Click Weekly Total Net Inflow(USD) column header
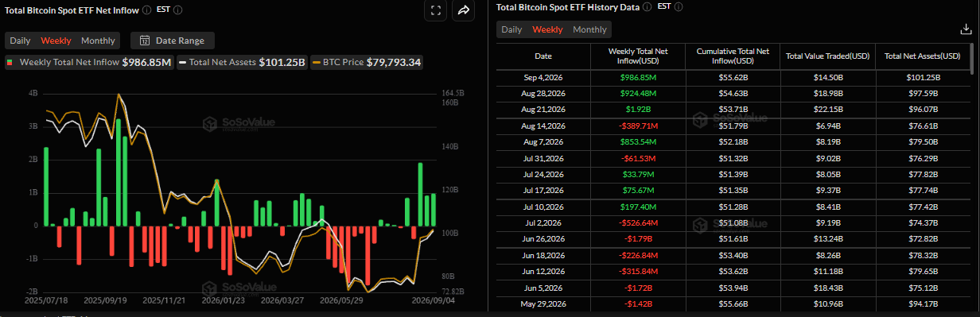The image size is (980, 317). point(638,56)
